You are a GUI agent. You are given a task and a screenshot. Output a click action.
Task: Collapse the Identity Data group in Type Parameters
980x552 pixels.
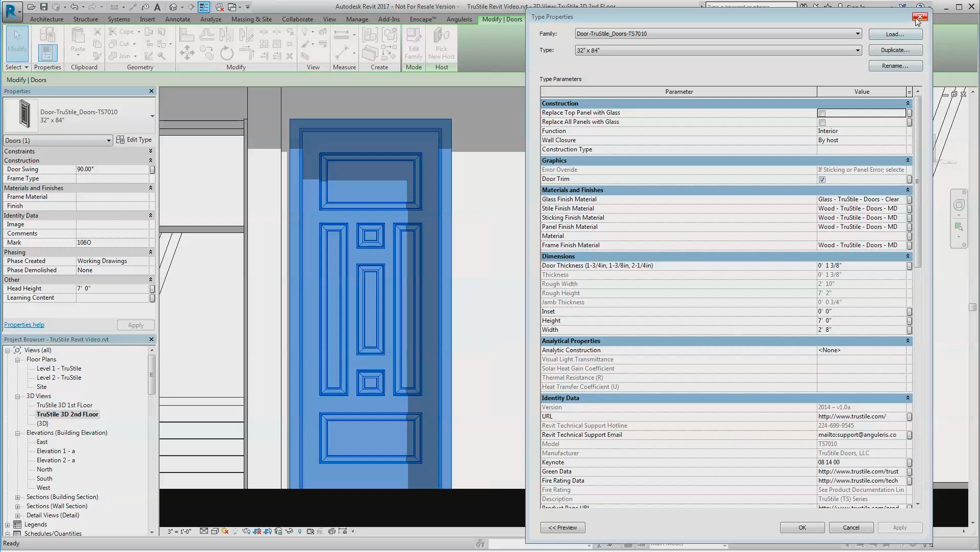click(908, 398)
